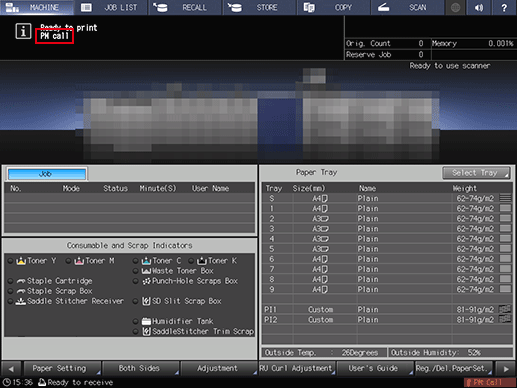517x388 pixels.
Task: Click the Staple Cartridge indicator light
Action: 11,281
